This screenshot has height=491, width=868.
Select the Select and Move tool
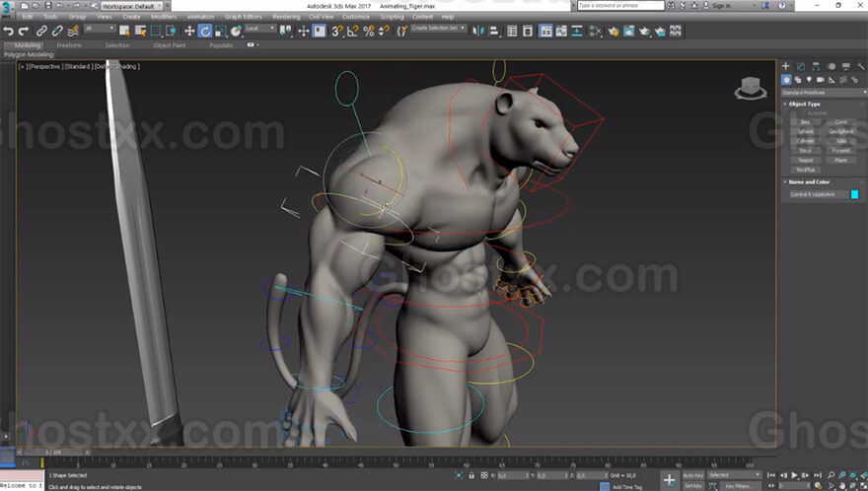(x=189, y=31)
